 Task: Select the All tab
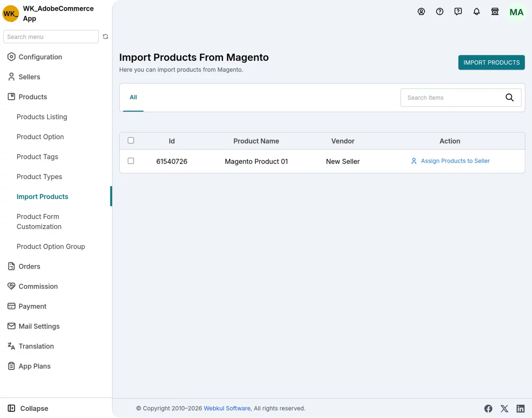(133, 98)
